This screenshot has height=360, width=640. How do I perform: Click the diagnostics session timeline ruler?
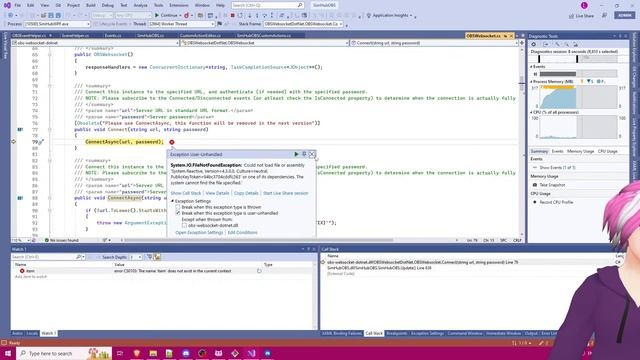click(x=578, y=59)
